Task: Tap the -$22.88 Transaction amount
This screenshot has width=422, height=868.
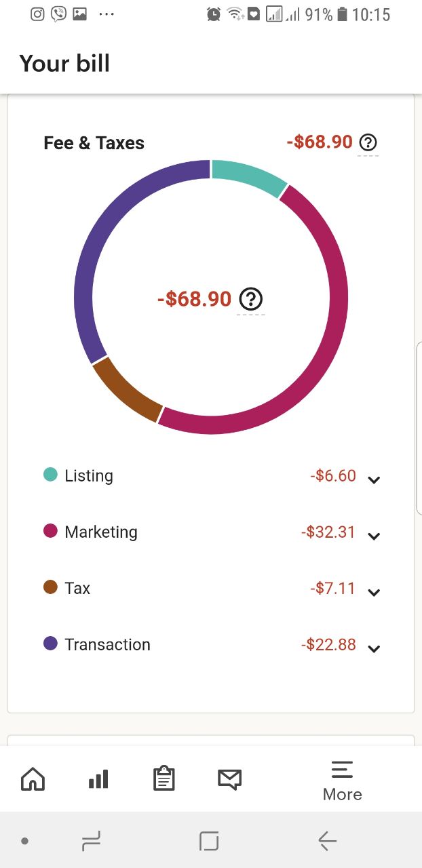Action: pyautogui.click(x=328, y=644)
